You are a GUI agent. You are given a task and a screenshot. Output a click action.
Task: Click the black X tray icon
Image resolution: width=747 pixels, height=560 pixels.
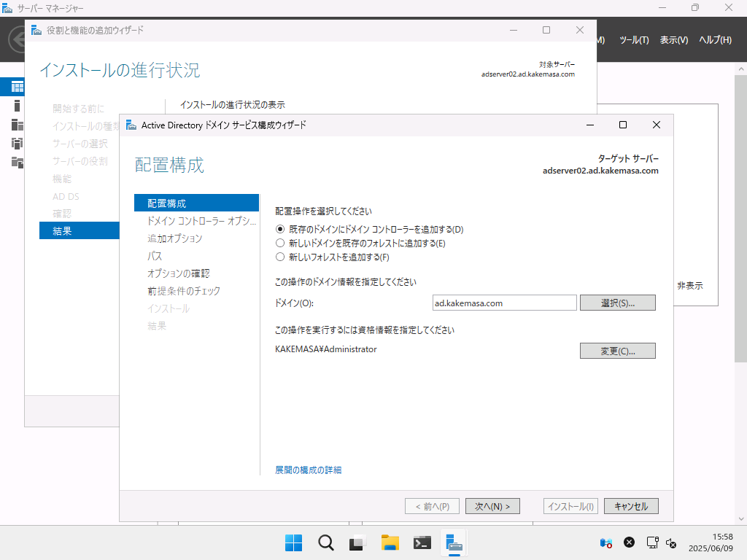point(630,542)
